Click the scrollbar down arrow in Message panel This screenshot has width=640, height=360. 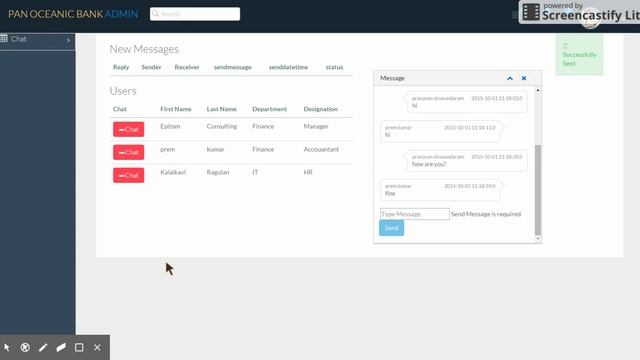coord(538,238)
